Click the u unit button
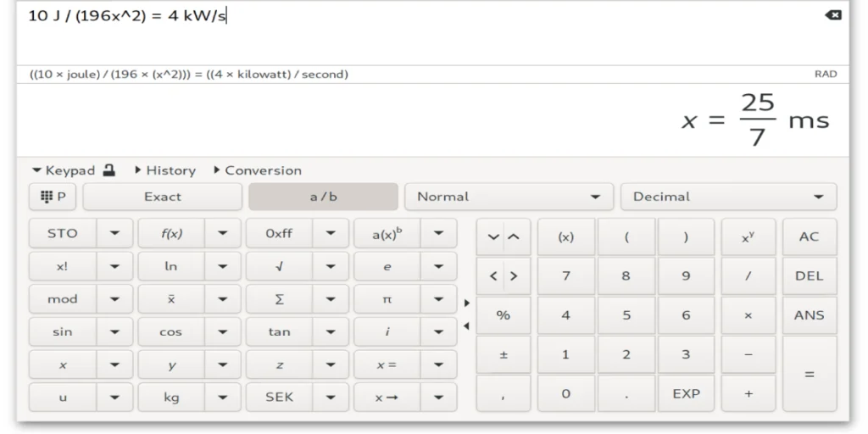868x434 pixels. click(x=63, y=397)
